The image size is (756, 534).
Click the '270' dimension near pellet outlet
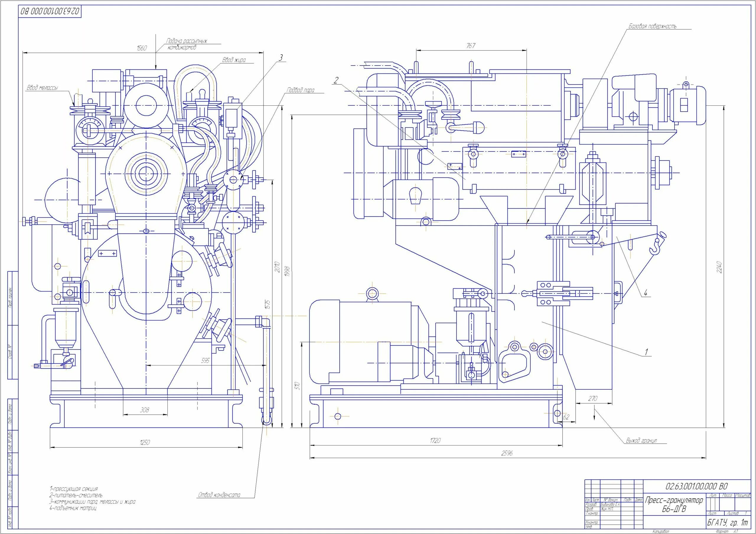[x=593, y=399]
